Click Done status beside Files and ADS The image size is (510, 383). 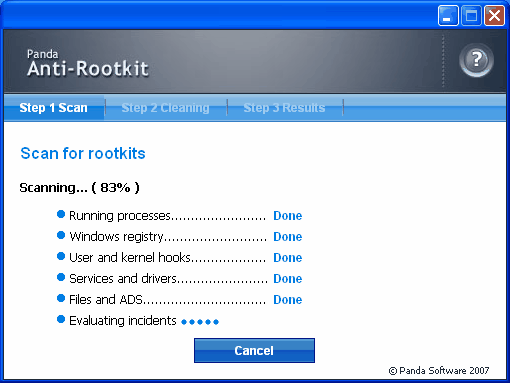(288, 300)
